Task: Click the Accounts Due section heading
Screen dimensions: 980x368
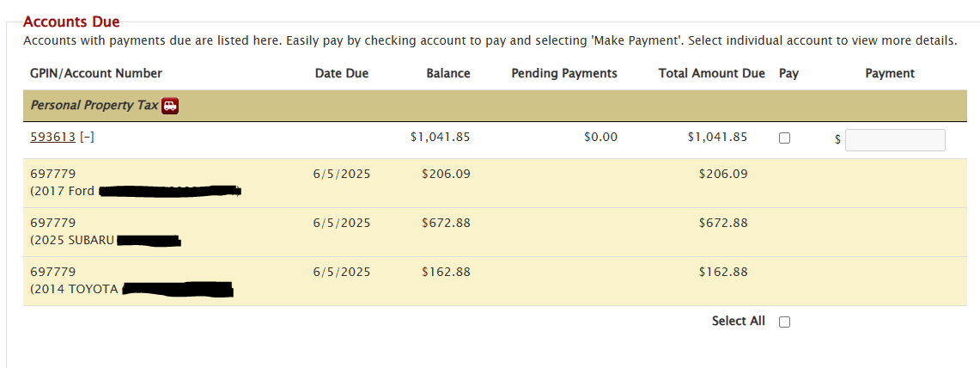Action: [x=71, y=21]
